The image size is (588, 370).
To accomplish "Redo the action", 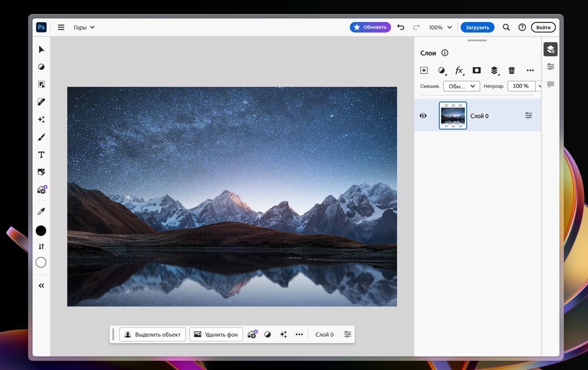I will (x=416, y=27).
